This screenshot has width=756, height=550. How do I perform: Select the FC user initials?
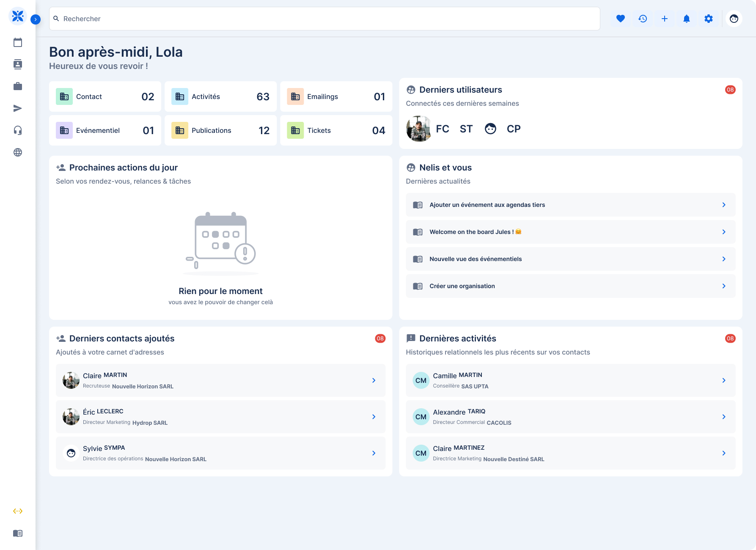point(443,129)
